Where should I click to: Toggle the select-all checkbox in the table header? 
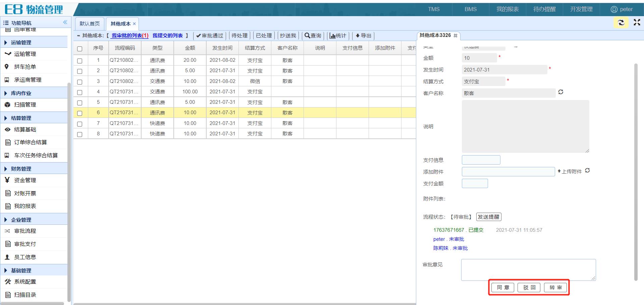click(79, 49)
